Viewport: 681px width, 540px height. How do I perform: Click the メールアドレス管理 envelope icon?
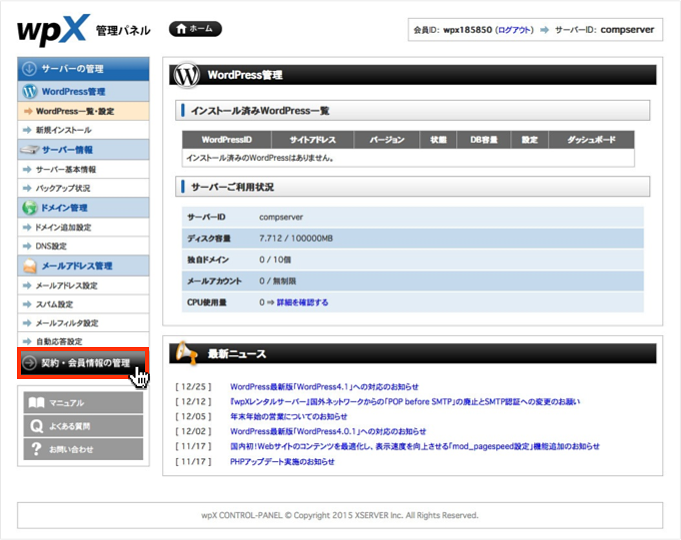tap(30, 266)
